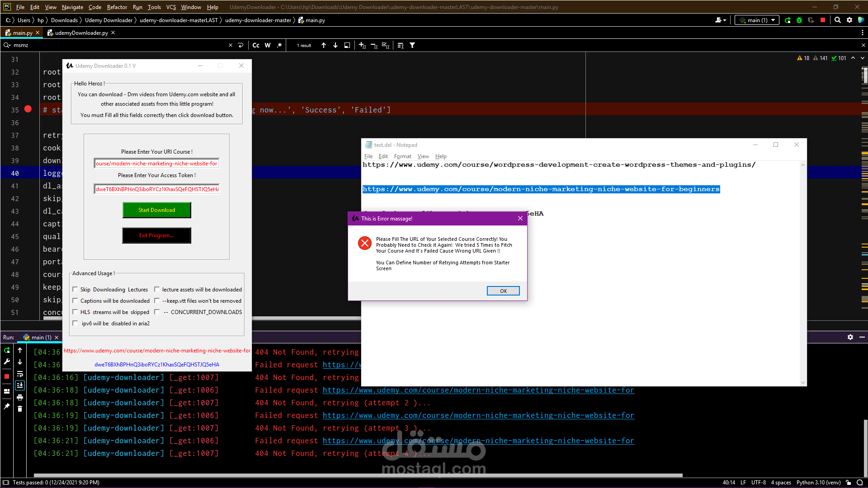The width and height of the screenshot is (868, 488).
Task: Open Run panel settings gear
Action: [850, 337]
